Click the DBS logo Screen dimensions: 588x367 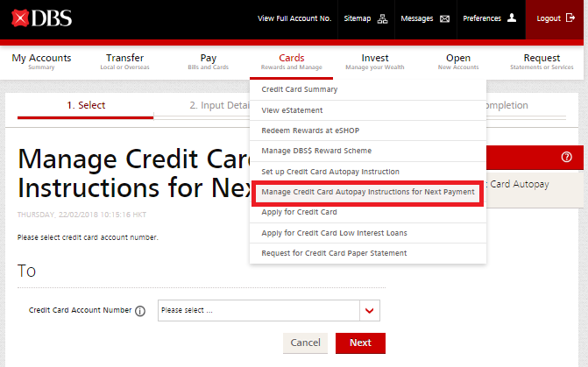pyautogui.click(x=41, y=18)
